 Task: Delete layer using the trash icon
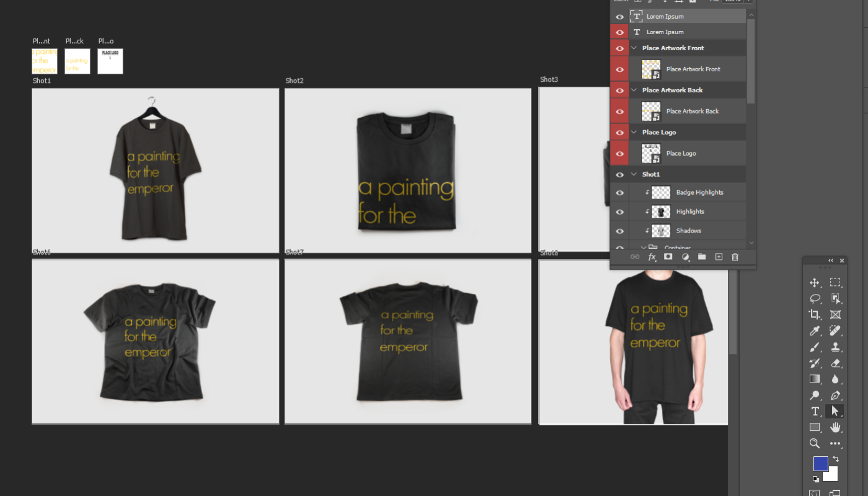click(735, 257)
